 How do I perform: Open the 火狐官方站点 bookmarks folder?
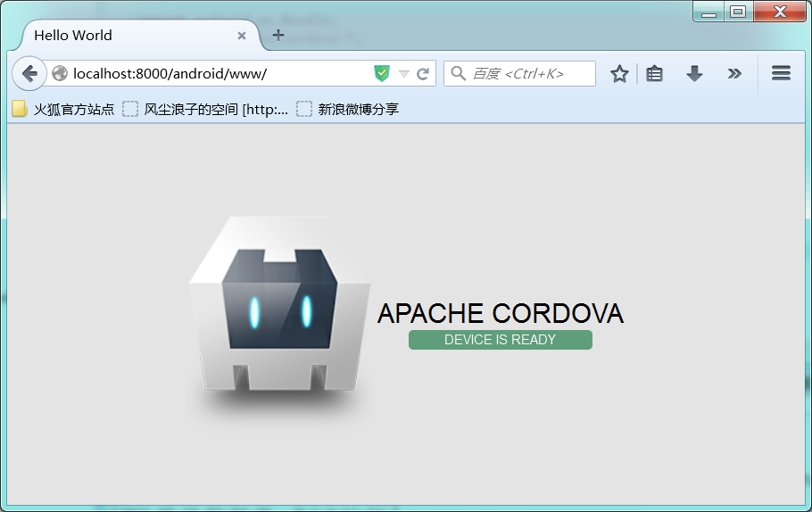pyautogui.click(x=63, y=109)
